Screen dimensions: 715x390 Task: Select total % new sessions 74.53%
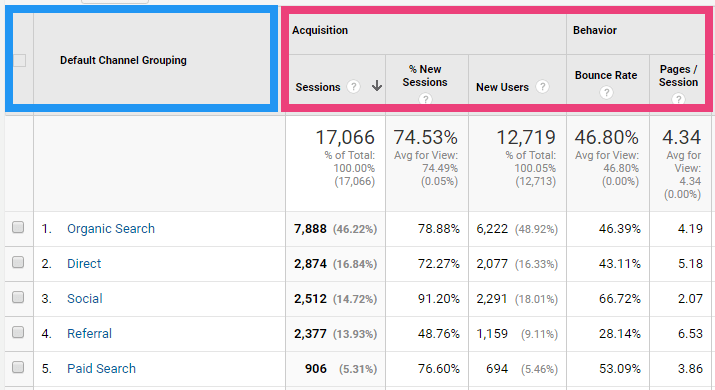coord(425,137)
